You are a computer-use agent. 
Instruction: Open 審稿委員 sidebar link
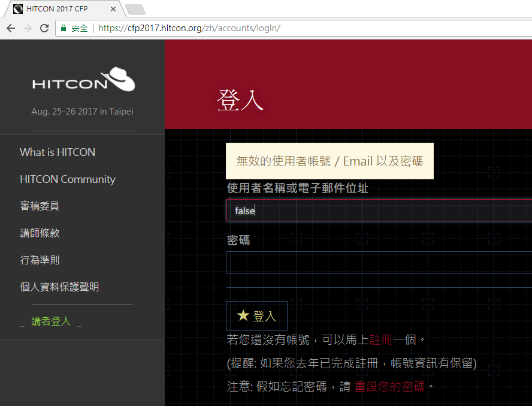coord(40,206)
